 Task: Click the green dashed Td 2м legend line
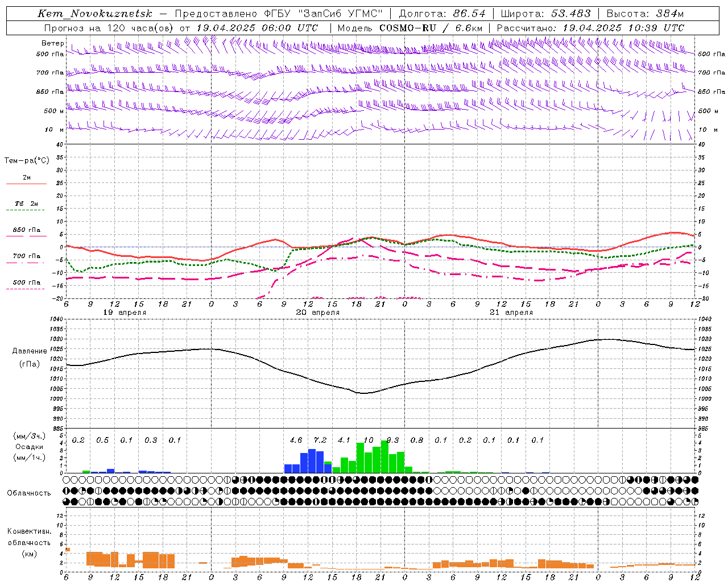coord(26,210)
